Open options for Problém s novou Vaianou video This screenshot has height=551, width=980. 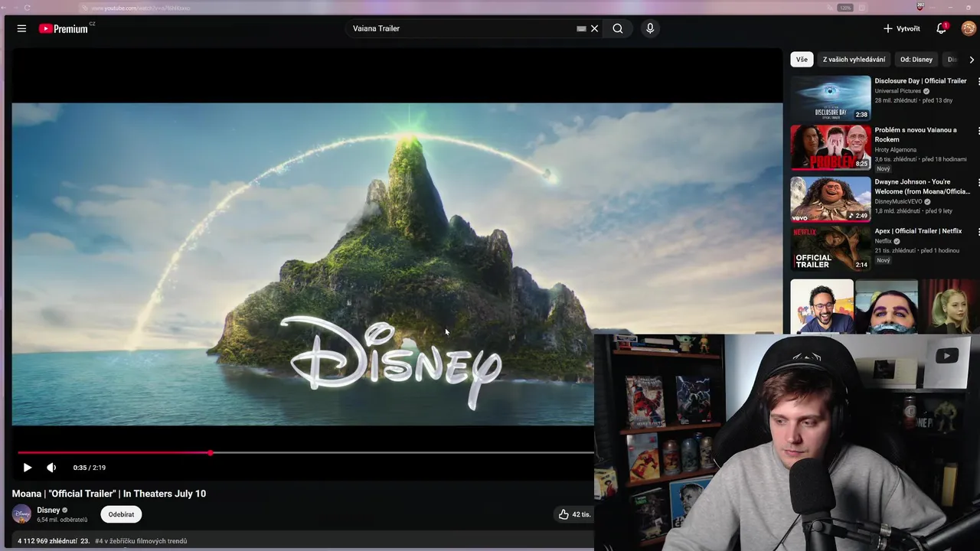click(978, 131)
